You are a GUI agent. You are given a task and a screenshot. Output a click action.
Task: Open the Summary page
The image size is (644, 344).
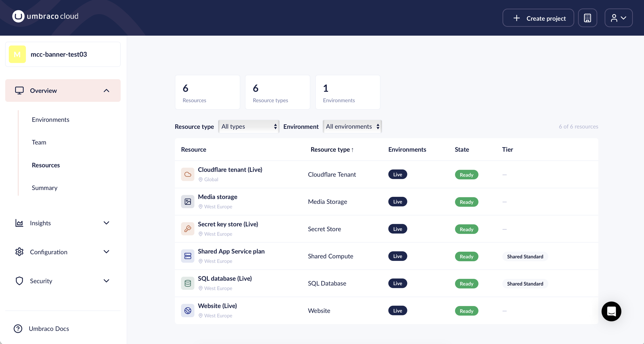pyautogui.click(x=44, y=188)
